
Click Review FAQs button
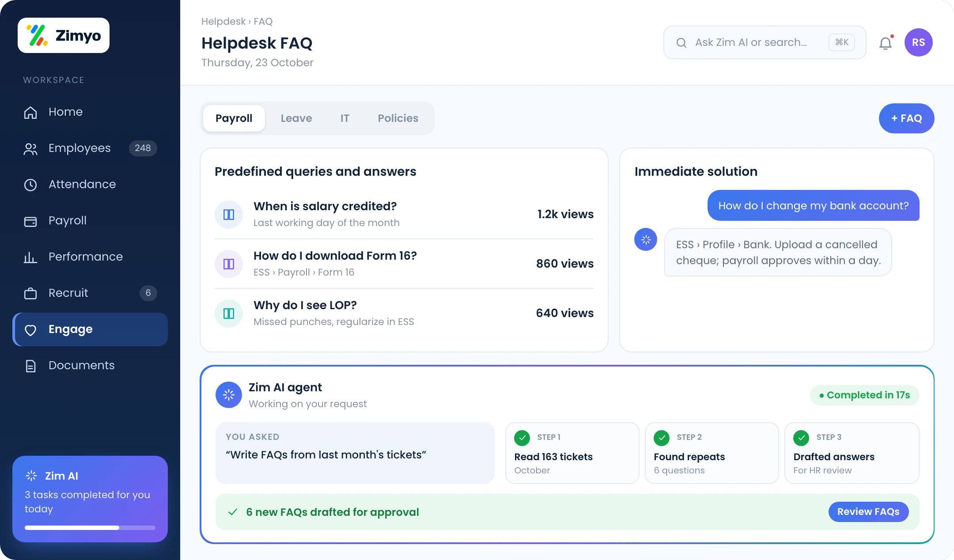coord(869,512)
